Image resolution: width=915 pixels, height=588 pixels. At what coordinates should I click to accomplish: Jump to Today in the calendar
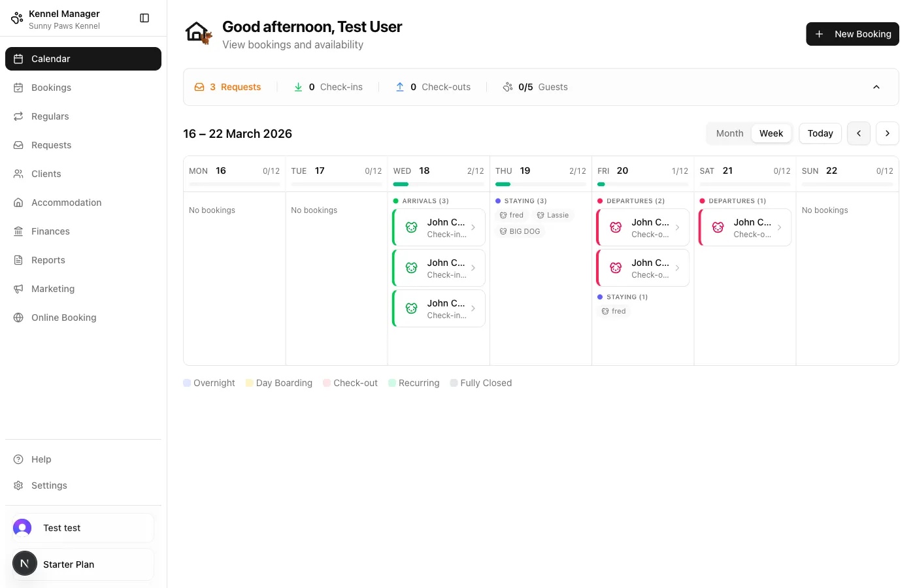pos(820,133)
